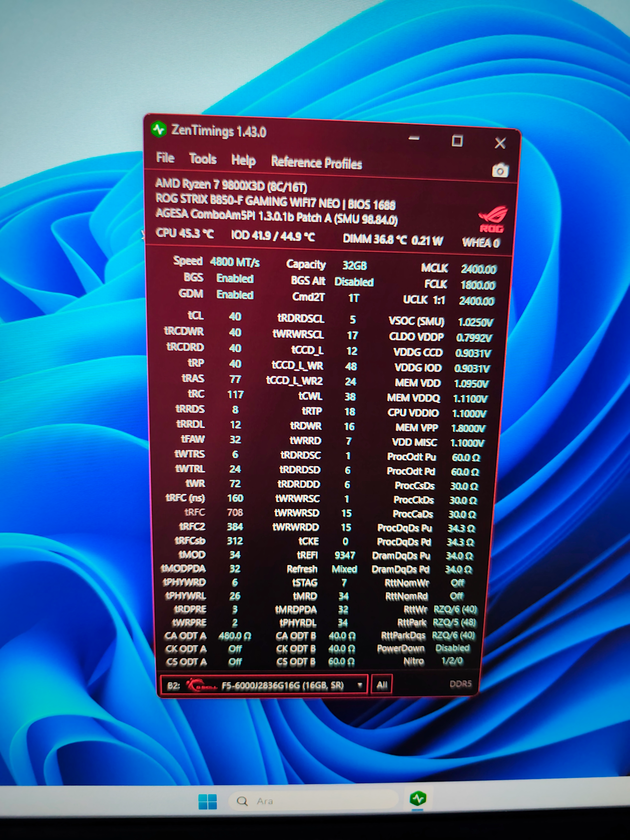Open the File menu
Viewport: 630px width, 840px height.
click(165, 157)
